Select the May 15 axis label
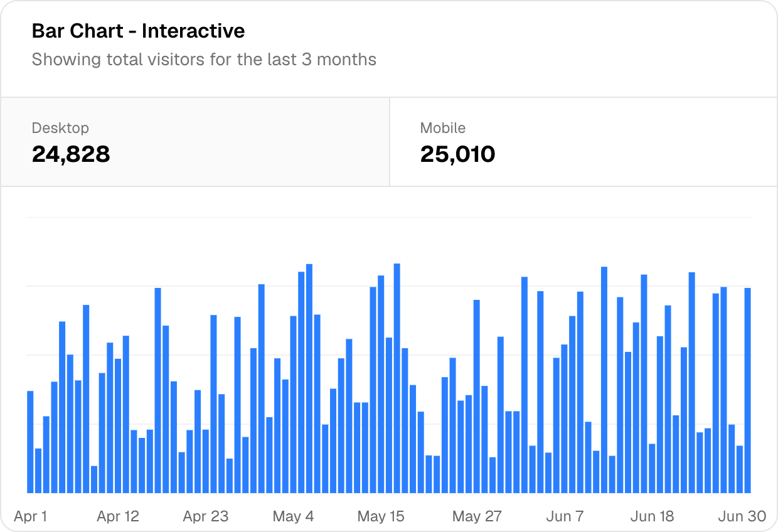The image size is (778, 532). (381, 516)
